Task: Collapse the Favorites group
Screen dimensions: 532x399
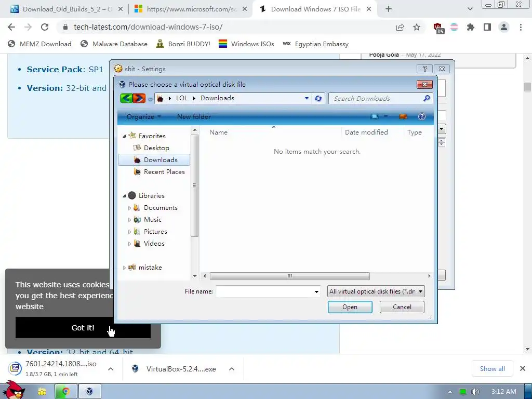Action: click(124, 136)
